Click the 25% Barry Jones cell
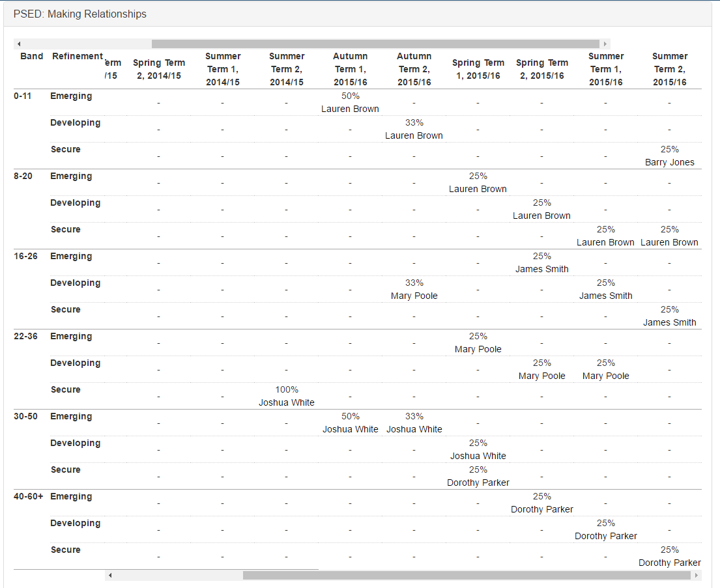Viewport: 720px width, 588px height. coord(669,156)
